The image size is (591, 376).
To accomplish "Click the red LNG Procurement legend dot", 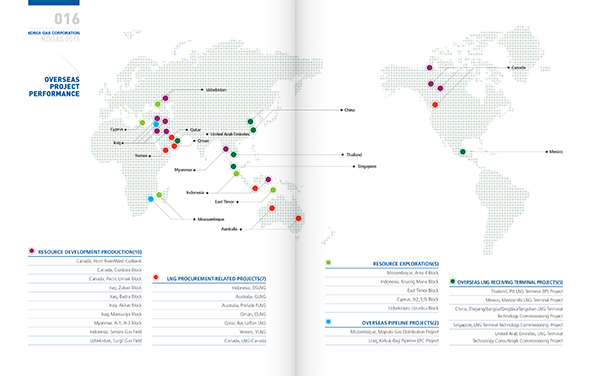I will click(156, 277).
